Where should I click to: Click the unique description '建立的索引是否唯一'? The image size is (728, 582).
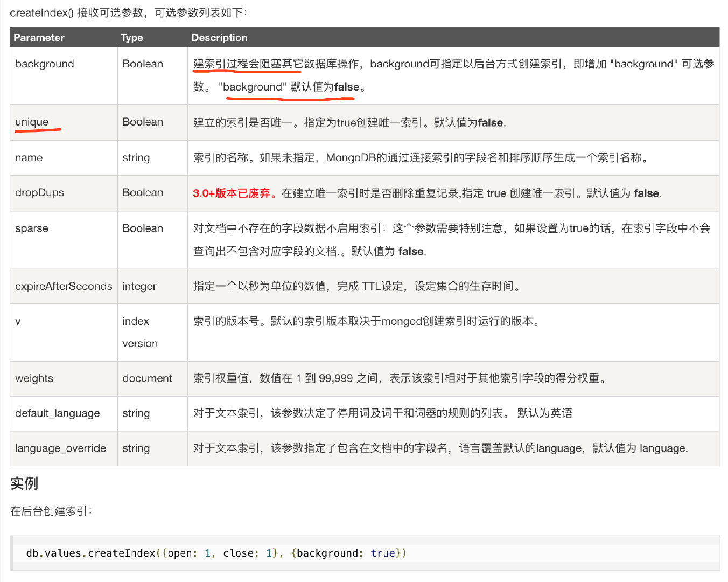pos(349,122)
